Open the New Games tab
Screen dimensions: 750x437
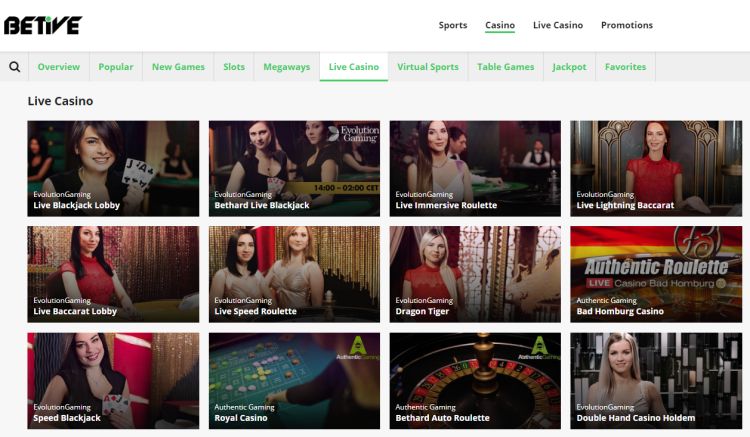[x=178, y=67]
